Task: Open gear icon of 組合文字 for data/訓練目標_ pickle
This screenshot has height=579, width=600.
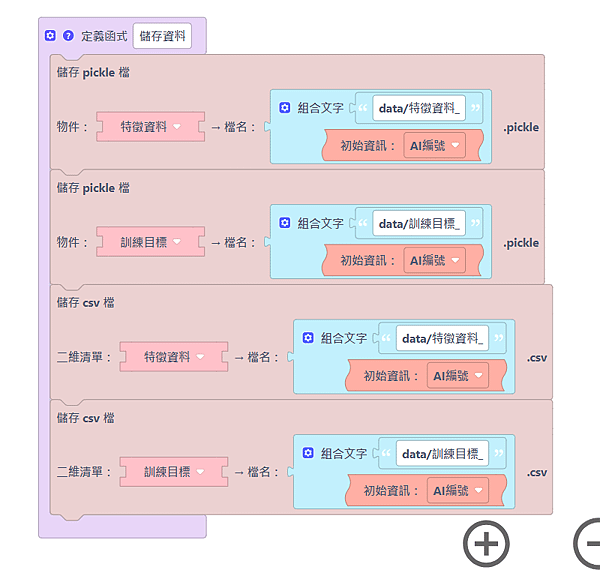Action: (x=284, y=223)
